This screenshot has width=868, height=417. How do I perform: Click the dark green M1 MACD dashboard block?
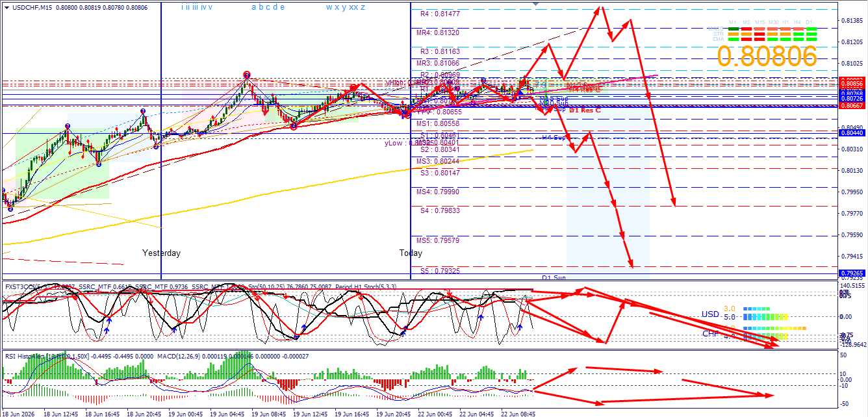[733, 29]
